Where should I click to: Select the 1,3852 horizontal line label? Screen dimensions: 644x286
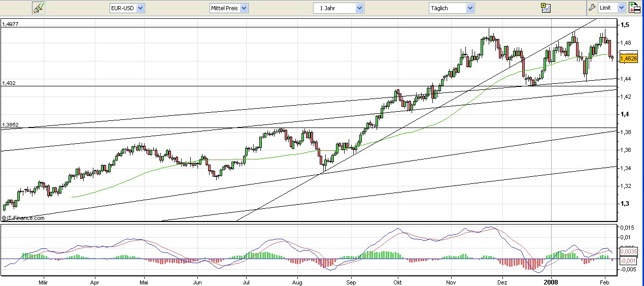(10, 124)
